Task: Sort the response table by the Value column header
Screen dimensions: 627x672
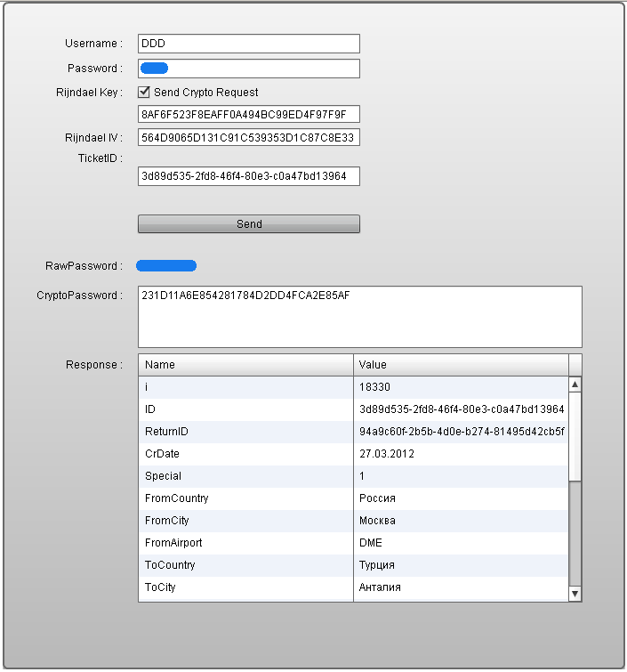Action: (462, 365)
